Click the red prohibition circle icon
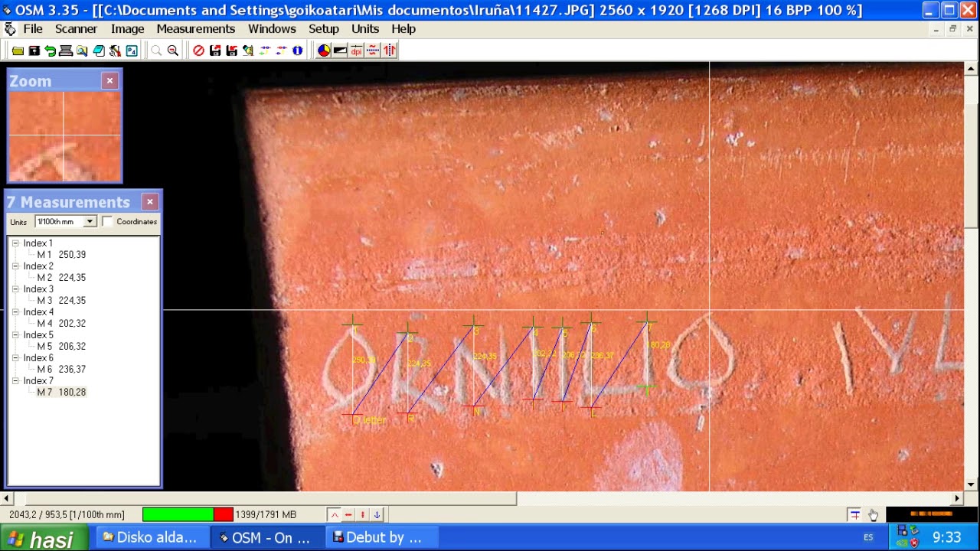Screen dimensions: 980x551 198,51
